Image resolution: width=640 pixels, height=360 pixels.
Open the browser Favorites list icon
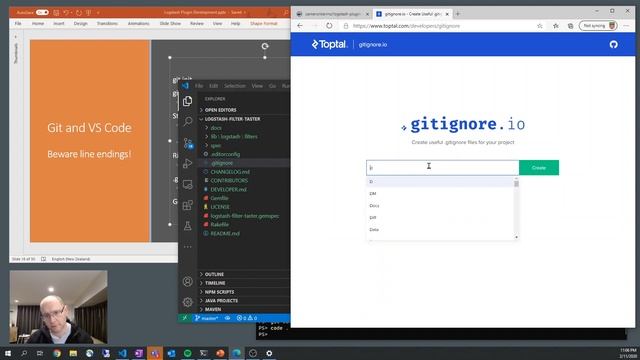[x=556, y=26]
